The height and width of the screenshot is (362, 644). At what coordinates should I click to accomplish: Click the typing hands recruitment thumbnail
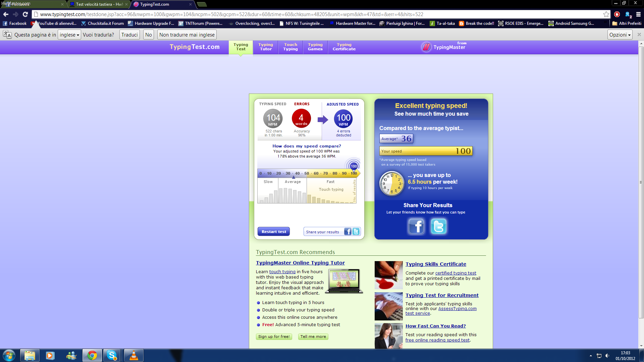tap(389, 306)
